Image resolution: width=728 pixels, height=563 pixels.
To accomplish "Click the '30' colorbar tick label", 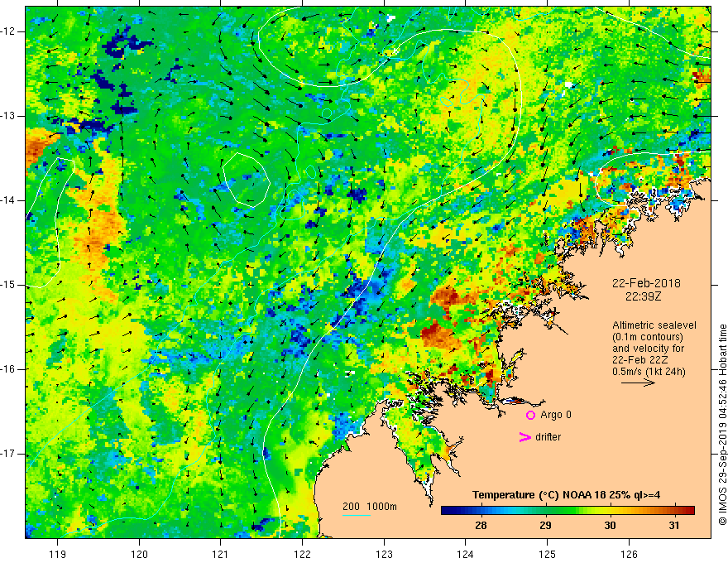I will tap(610, 526).
